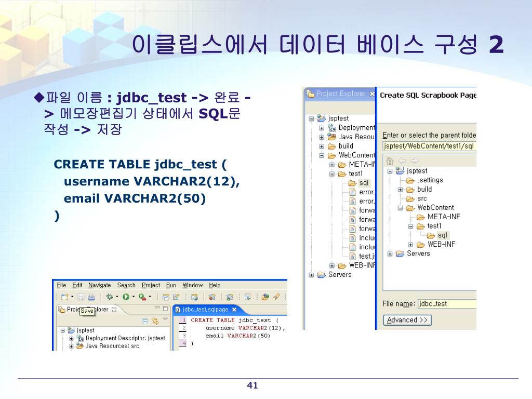Click the New Java package toolbar icon

230,297
